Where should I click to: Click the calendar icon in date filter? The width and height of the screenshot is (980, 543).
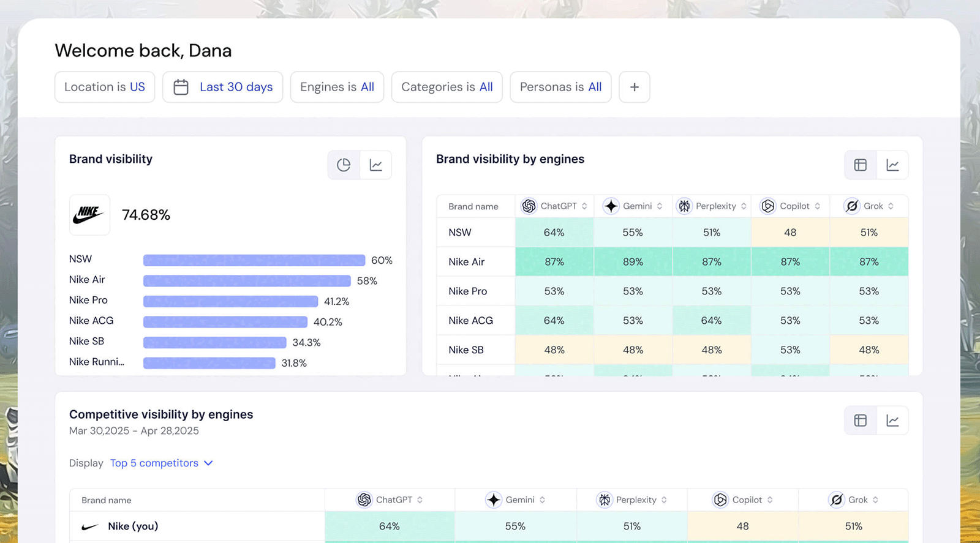click(181, 87)
